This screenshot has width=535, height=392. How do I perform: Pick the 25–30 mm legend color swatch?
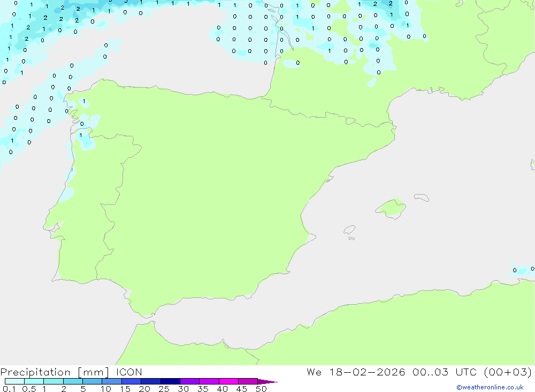tap(170, 381)
